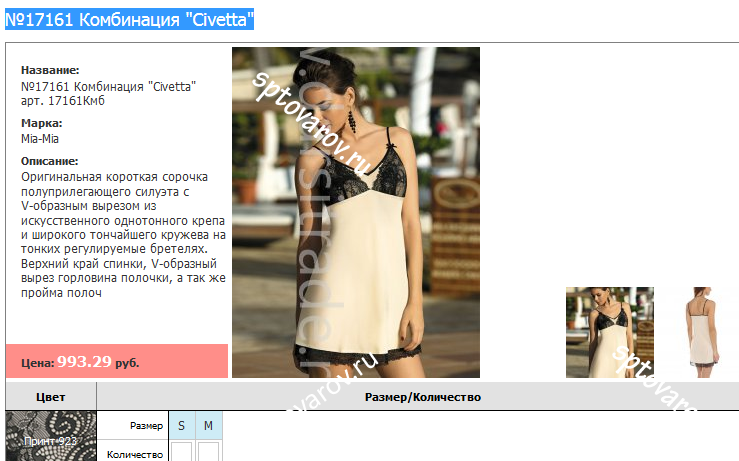The height and width of the screenshot is (461, 739).
Task: Click the price 993.29 руб. block
Action: [x=98, y=362]
